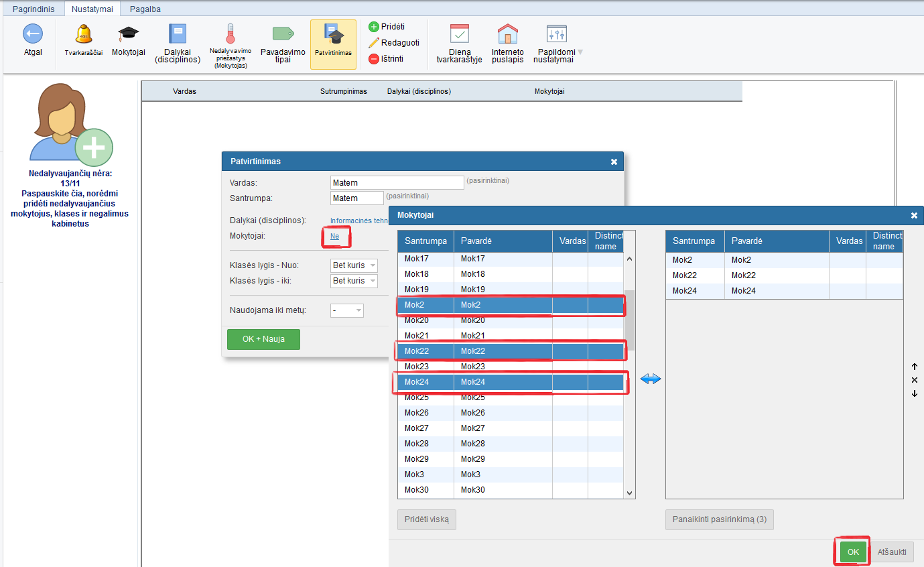The height and width of the screenshot is (567, 924).
Task: Click Panaikinti pasirinkimą (3) button
Action: 720,519
